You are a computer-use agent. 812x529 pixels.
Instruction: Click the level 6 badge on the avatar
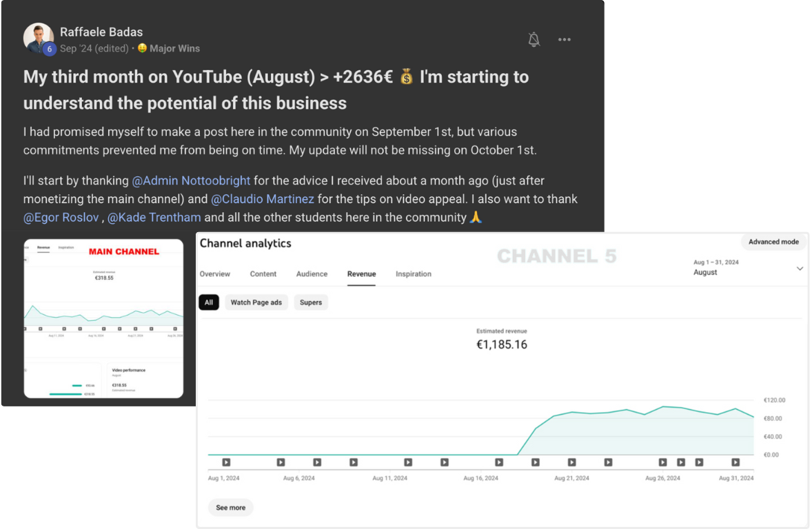pos(49,49)
